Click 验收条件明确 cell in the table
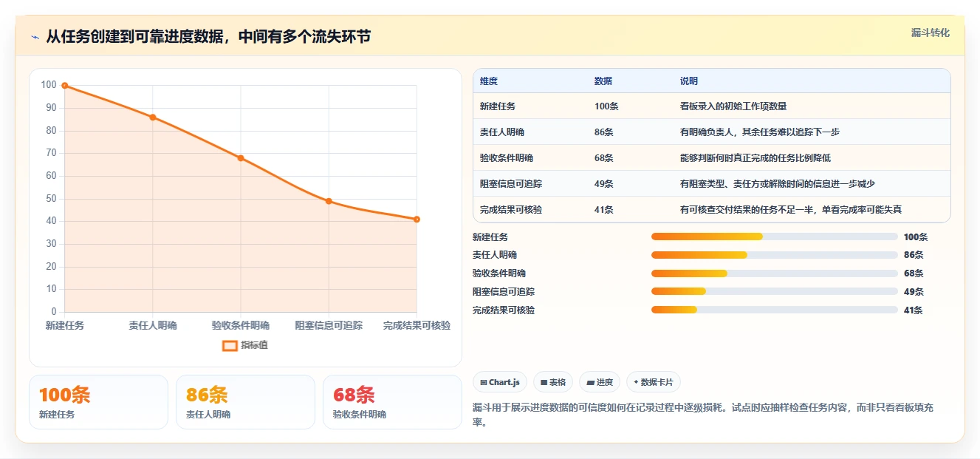Viewport: 980px width, 459px height. [507, 158]
